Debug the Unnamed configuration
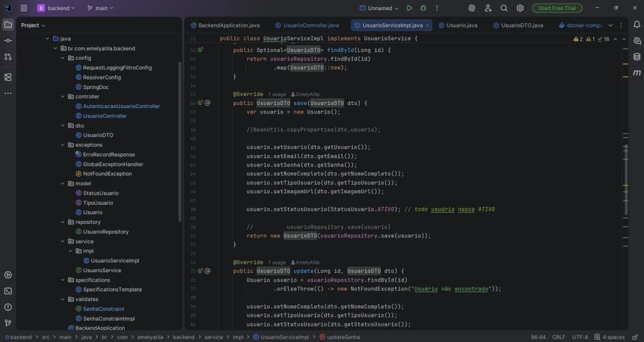Screen dimensions: 644x342 423,8
